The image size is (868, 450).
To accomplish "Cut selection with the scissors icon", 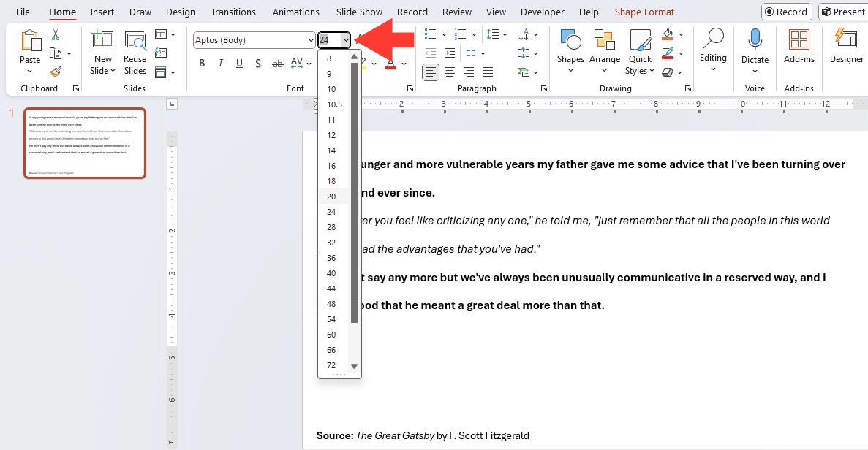I will [56, 35].
